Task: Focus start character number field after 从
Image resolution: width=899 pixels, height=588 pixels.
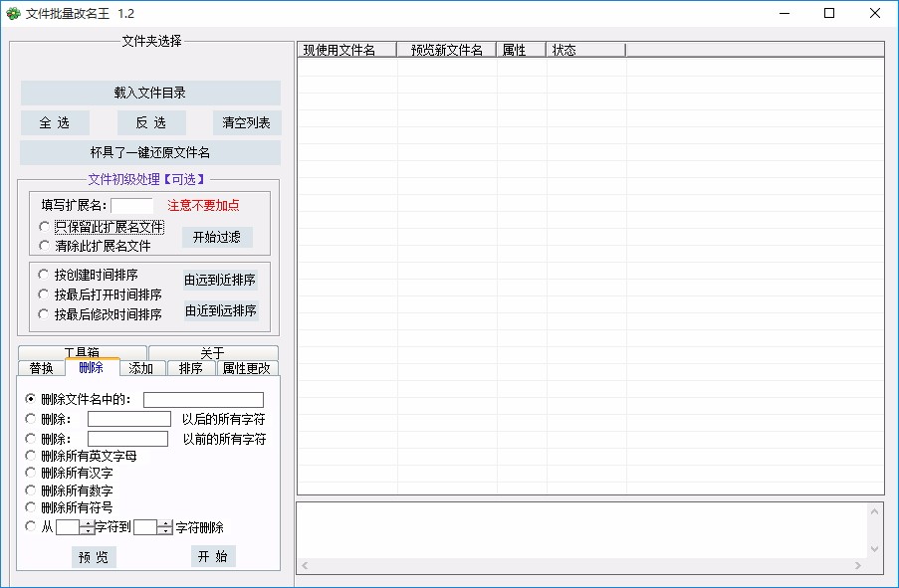Action: 69,527
